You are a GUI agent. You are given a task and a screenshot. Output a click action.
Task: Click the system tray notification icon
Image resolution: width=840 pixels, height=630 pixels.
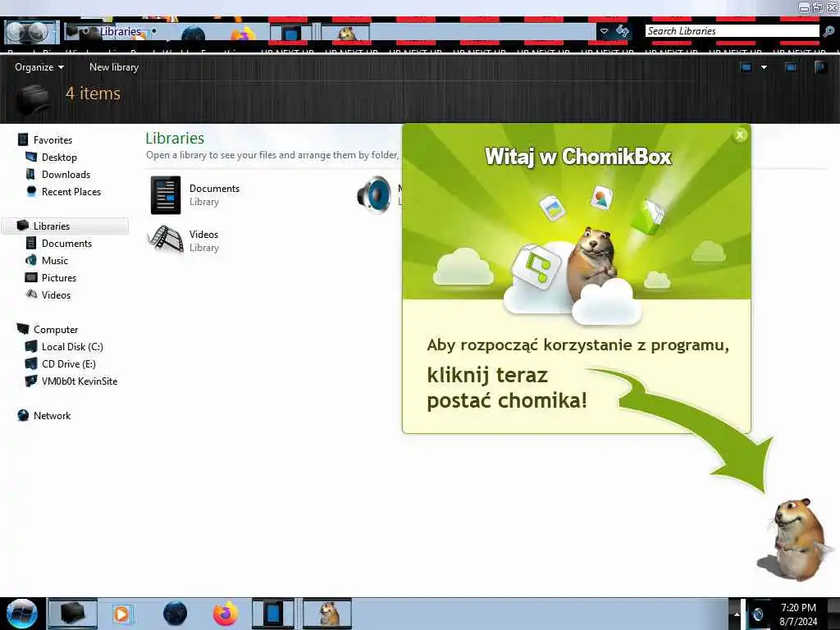tap(758, 614)
